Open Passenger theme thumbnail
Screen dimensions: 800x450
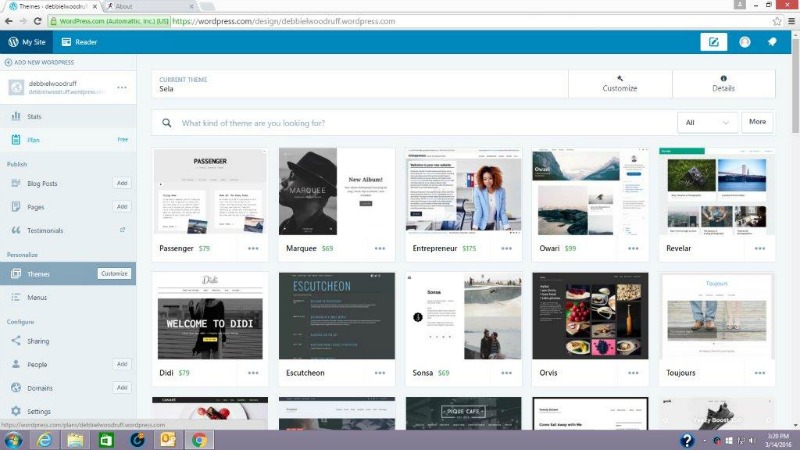(x=210, y=192)
